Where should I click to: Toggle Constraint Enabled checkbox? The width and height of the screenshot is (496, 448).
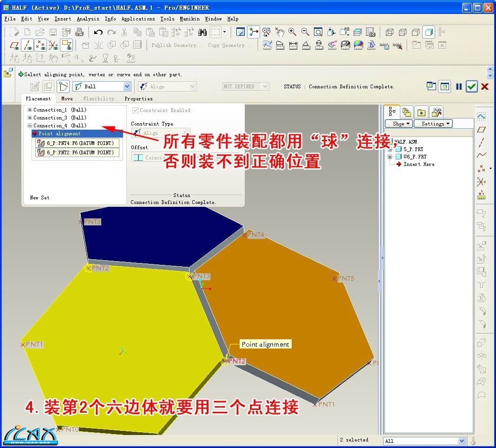point(136,110)
